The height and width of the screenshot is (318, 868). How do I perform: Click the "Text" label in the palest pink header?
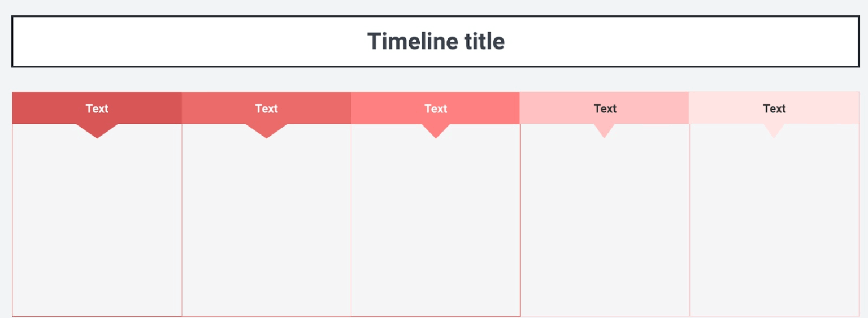(x=774, y=108)
